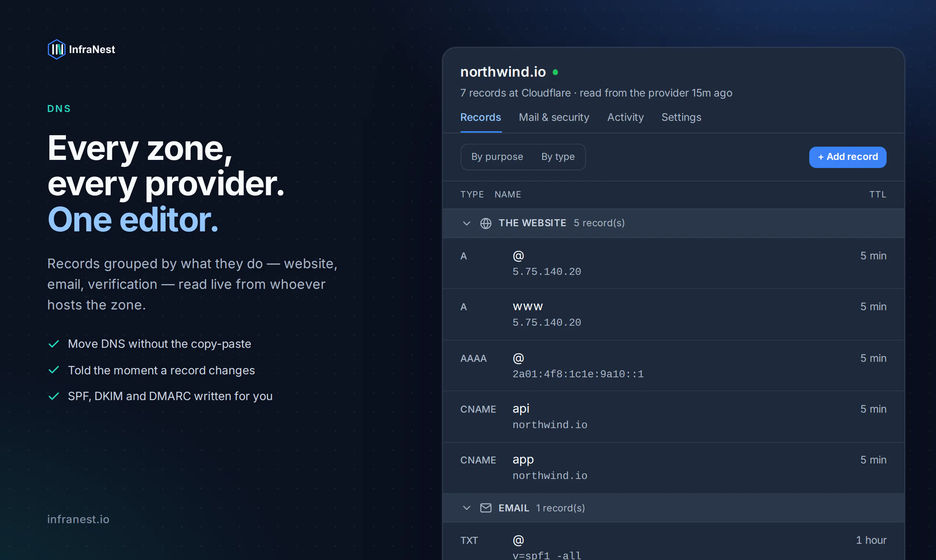
Task: Click the checkmark beside SPF, DKIM and DMARC
Action: (54, 396)
